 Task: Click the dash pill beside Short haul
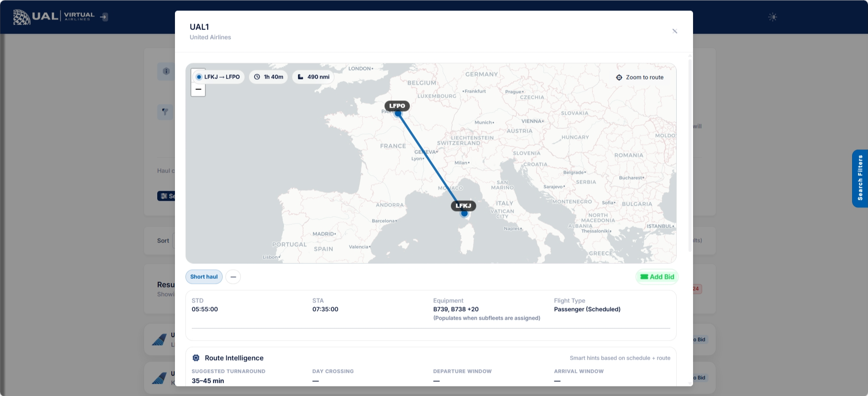tap(233, 277)
